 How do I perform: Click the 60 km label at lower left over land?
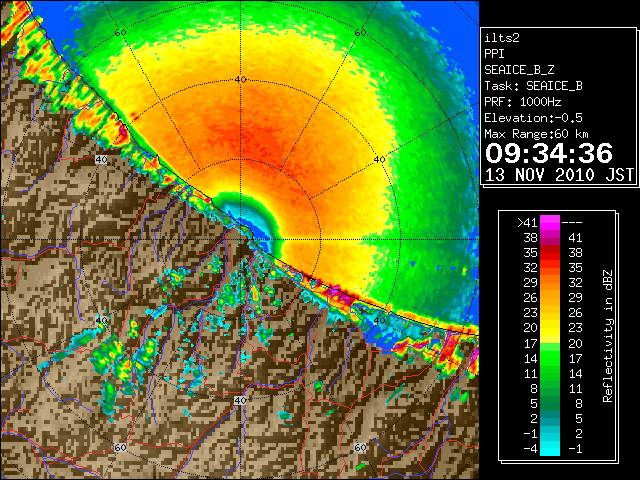tap(120, 448)
